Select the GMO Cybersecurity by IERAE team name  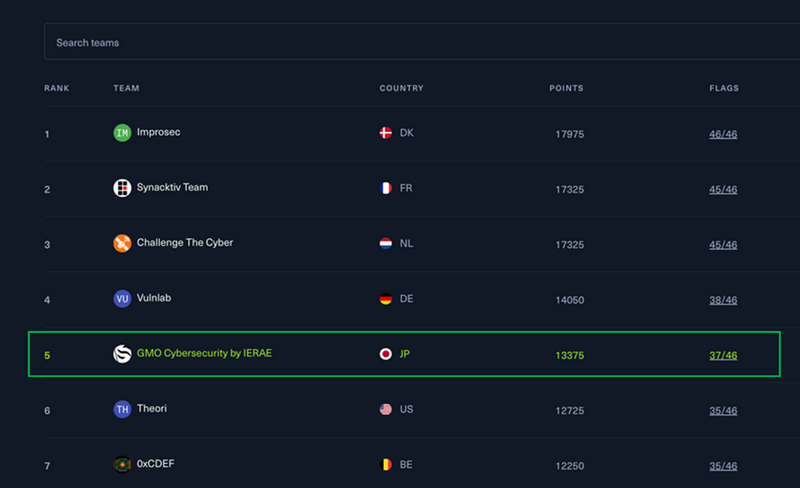click(204, 354)
